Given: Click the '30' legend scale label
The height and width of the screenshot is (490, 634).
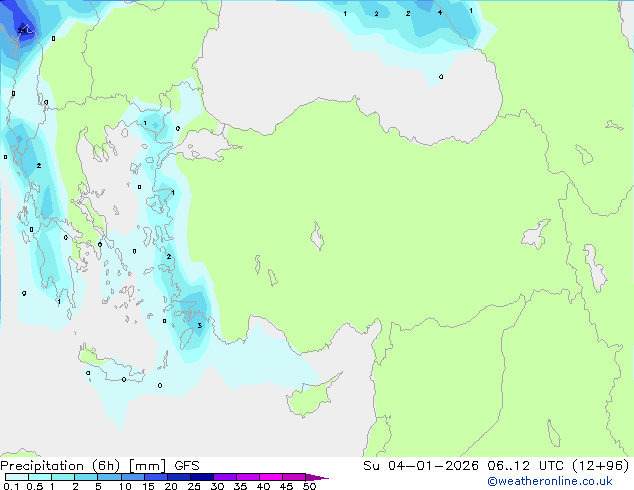Looking at the screenshot, I should pos(217,486).
